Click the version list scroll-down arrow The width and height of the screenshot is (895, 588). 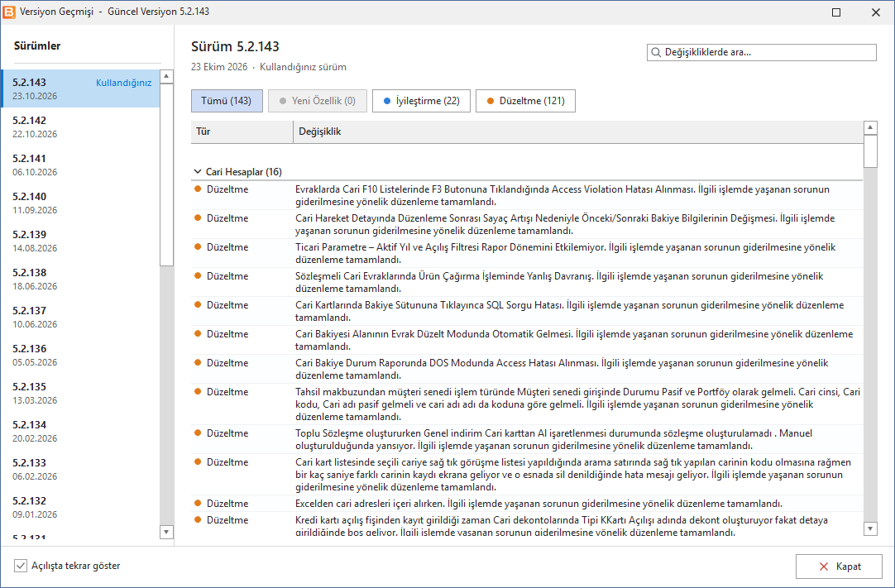tap(166, 532)
